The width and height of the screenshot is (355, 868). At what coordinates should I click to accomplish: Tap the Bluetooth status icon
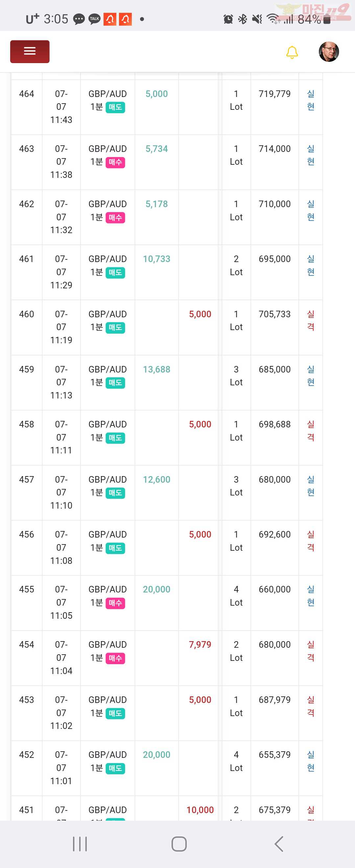tap(243, 19)
